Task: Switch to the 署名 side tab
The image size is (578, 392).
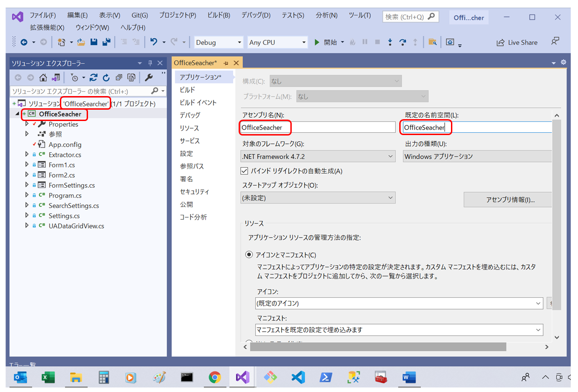Action: tap(186, 179)
